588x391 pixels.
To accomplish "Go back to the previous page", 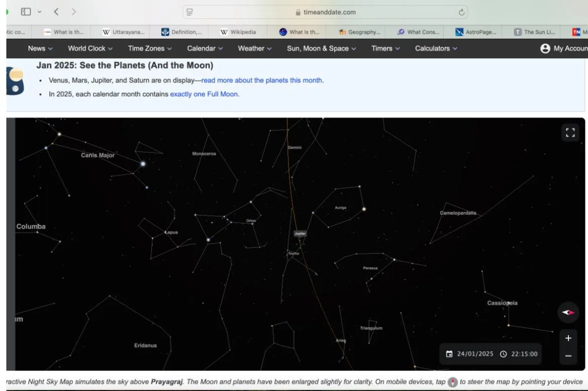I will [56, 12].
